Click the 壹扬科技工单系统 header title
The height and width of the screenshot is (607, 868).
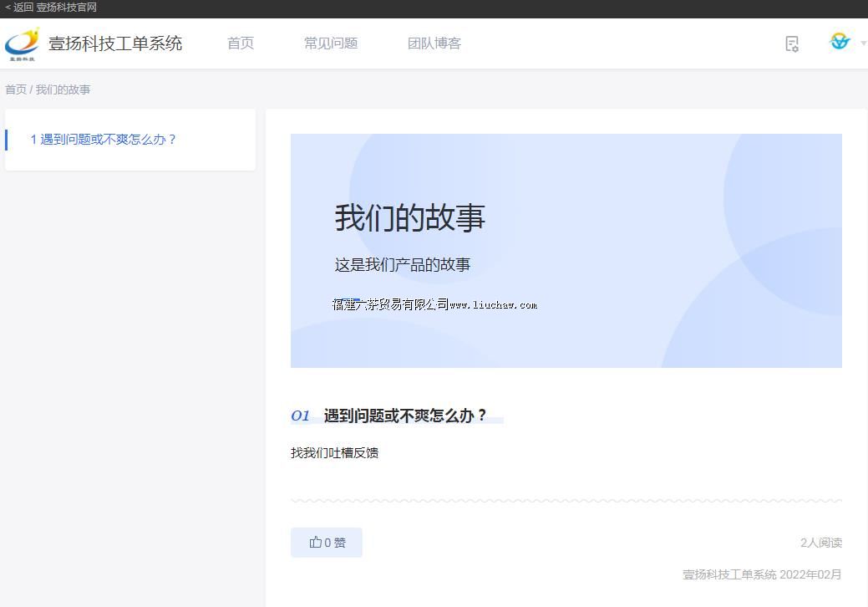tap(115, 43)
